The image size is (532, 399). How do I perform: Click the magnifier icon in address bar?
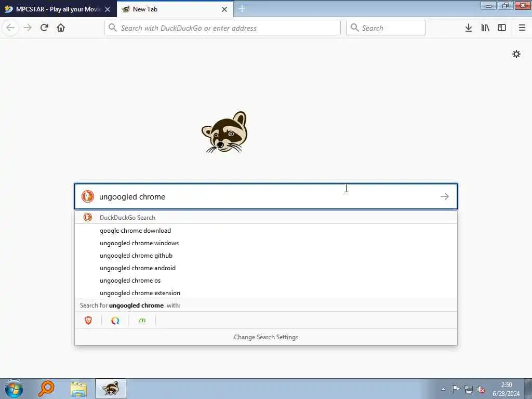pyautogui.click(x=113, y=28)
